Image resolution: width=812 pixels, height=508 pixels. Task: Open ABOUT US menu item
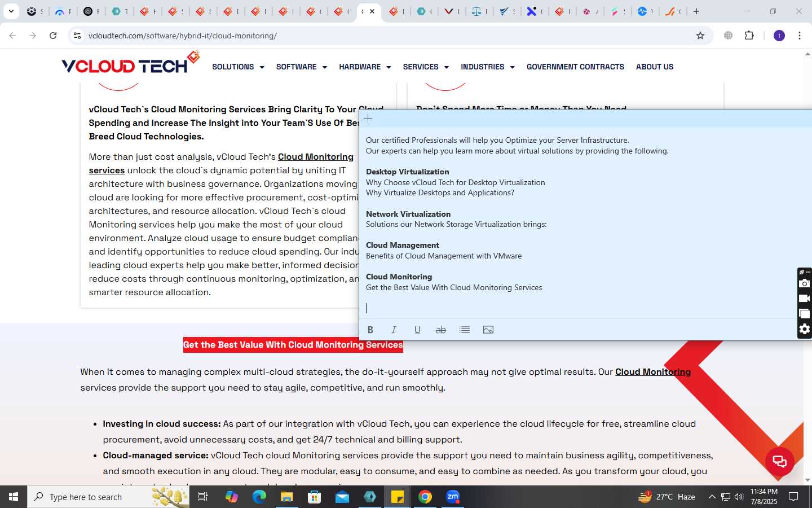coord(655,67)
